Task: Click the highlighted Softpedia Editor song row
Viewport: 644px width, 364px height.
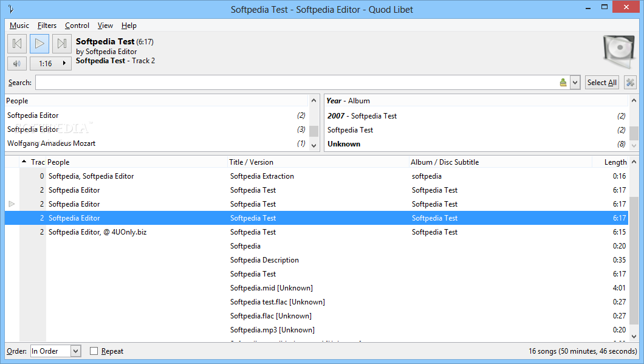Action: (x=317, y=218)
